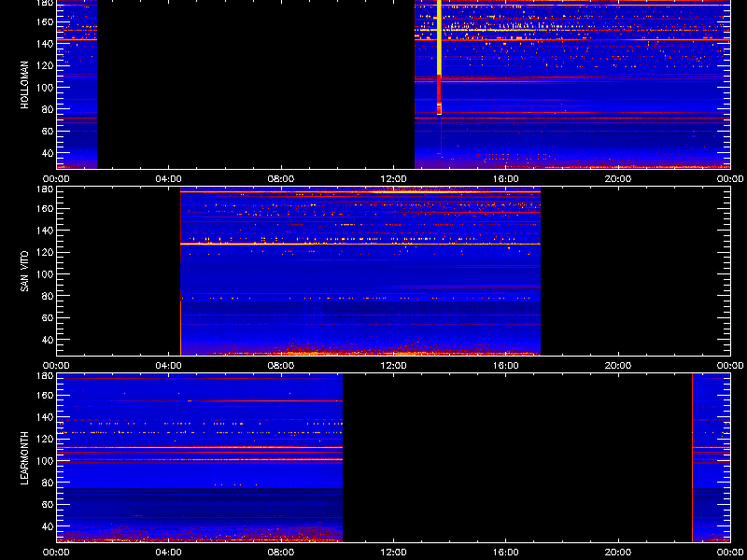Click the HOLLOMAN station axis label
747x560 pixels.
click(x=25, y=85)
